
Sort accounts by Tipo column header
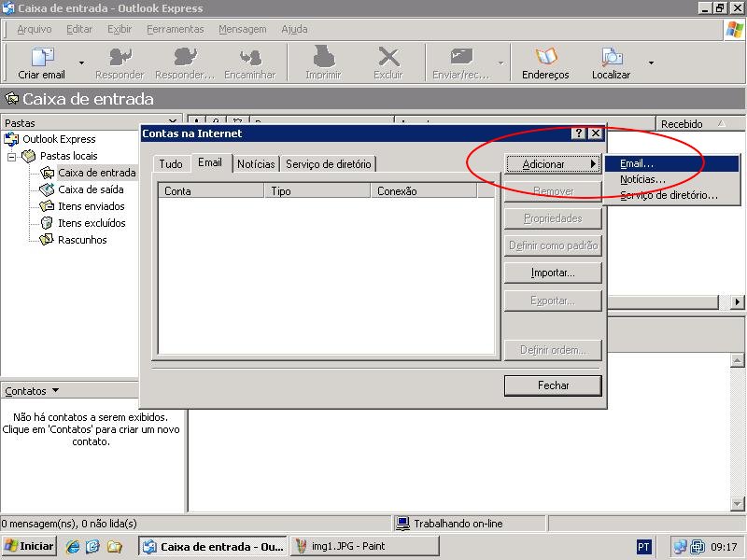pos(317,191)
